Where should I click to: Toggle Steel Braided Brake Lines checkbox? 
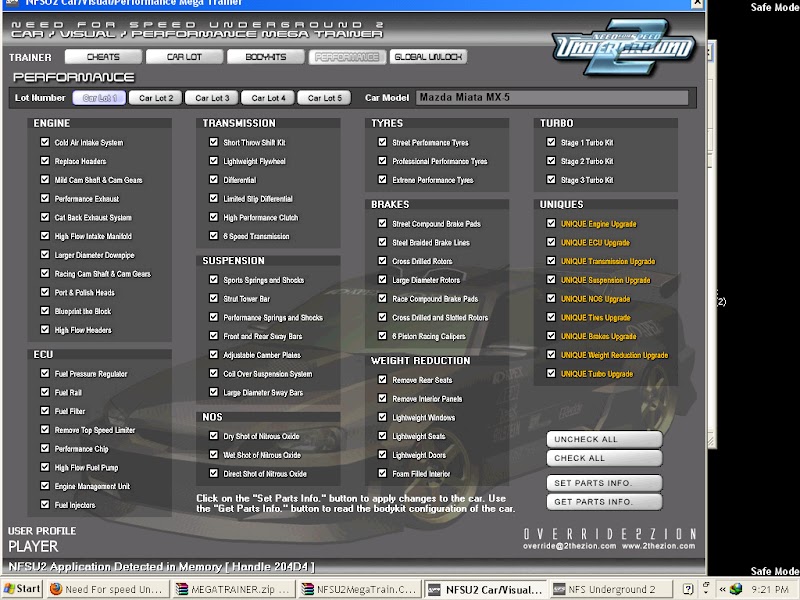click(382, 242)
